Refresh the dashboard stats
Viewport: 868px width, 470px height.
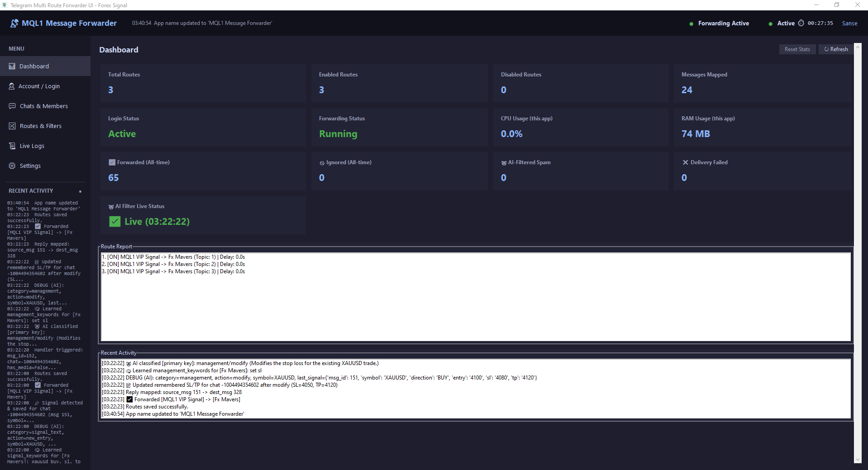tap(836, 49)
